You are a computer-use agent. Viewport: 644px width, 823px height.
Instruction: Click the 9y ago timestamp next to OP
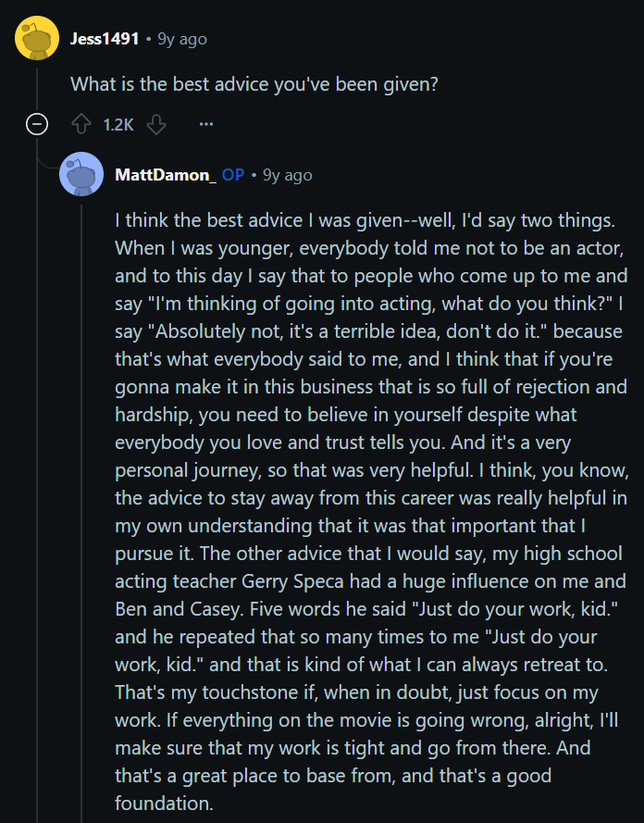pyautogui.click(x=288, y=175)
